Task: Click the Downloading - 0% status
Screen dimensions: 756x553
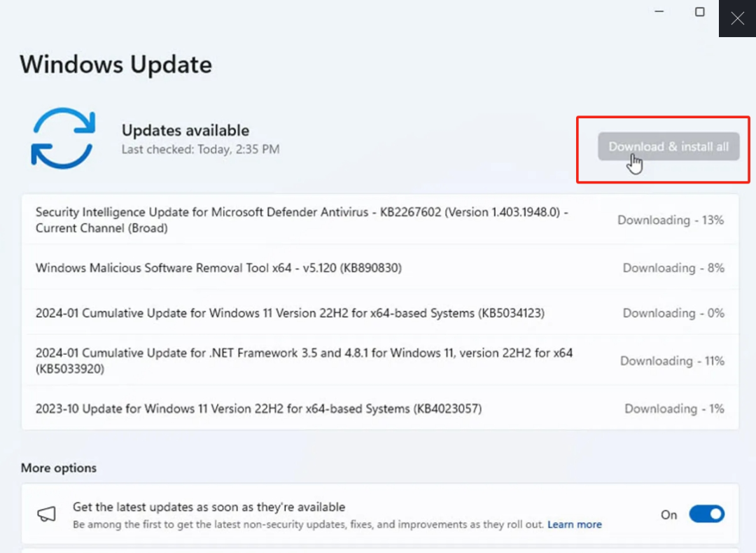Action: pyautogui.click(x=673, y=314)
